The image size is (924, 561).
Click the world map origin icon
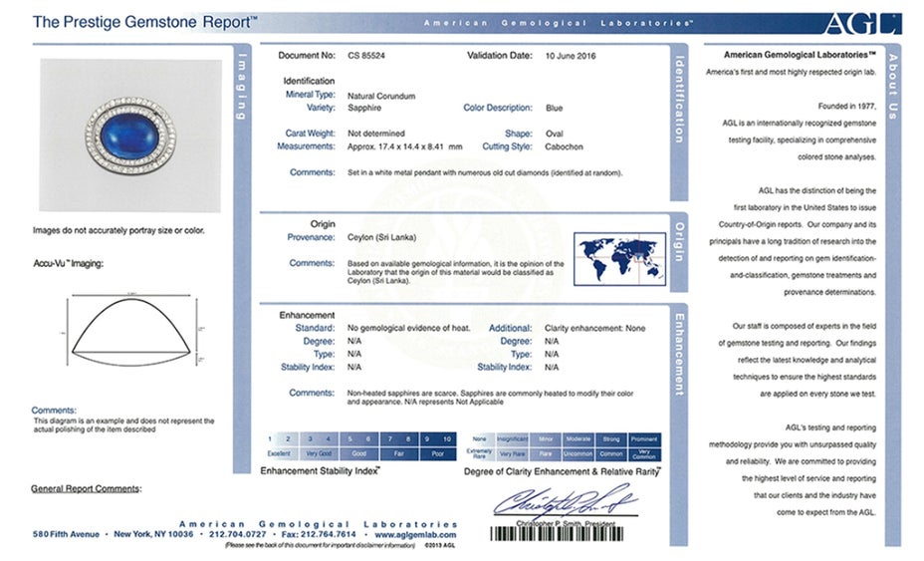(x=619, y=256)
